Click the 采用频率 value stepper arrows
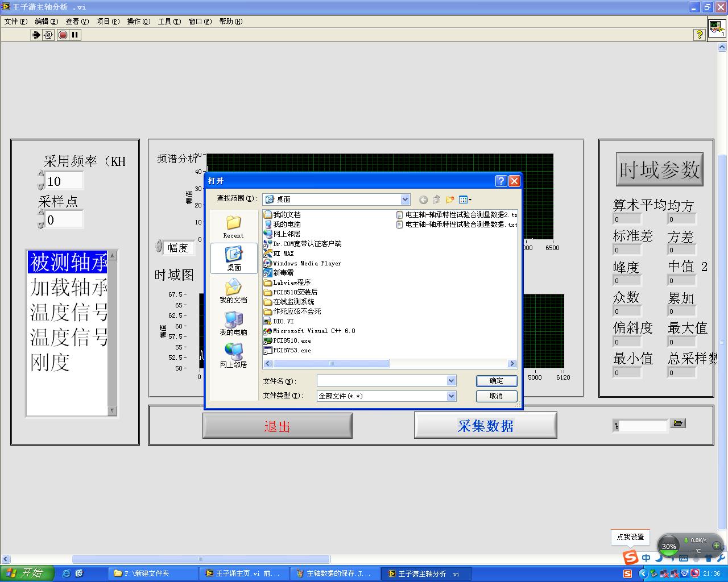 (40, 180)
